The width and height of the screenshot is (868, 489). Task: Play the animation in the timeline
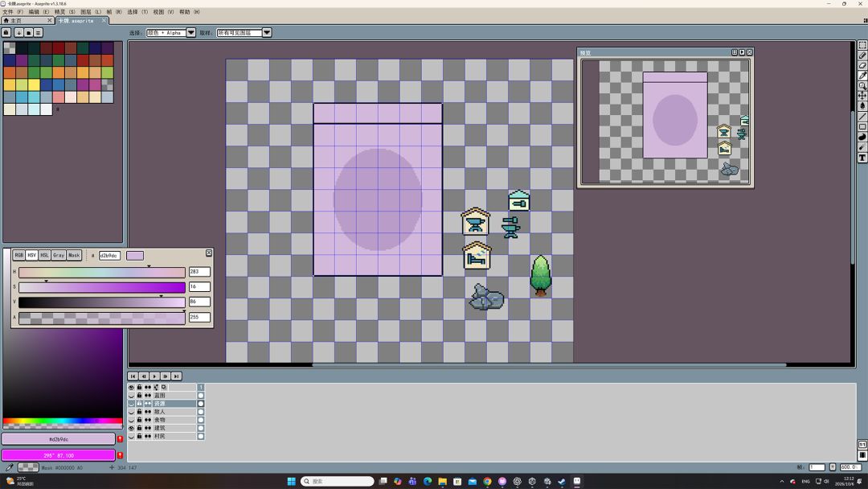154,376
